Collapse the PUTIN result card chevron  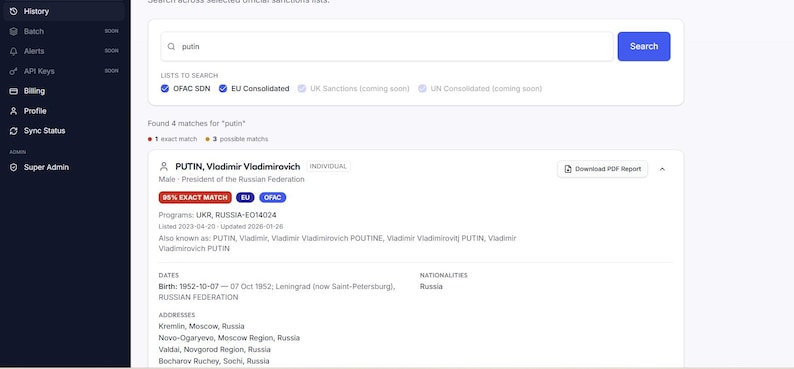coord(662,169)
